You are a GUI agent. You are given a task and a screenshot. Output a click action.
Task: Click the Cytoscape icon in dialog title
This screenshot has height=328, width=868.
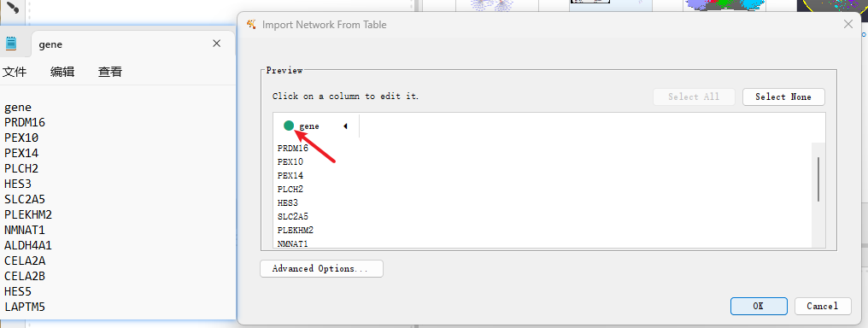(x=251, y=24)
